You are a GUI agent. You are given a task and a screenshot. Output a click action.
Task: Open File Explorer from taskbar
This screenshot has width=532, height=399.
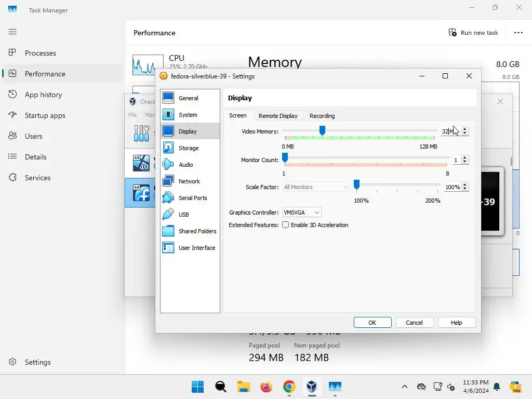[243, 387]
